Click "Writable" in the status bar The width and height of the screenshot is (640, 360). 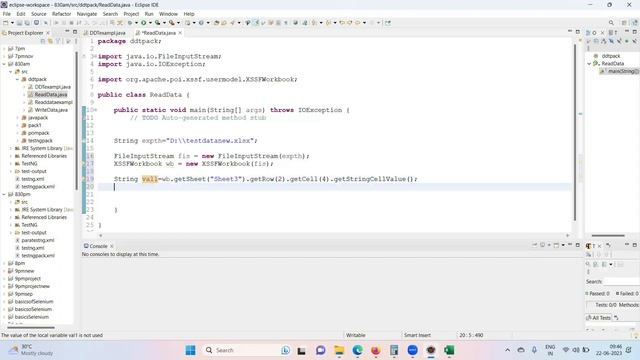pos(356,335)
